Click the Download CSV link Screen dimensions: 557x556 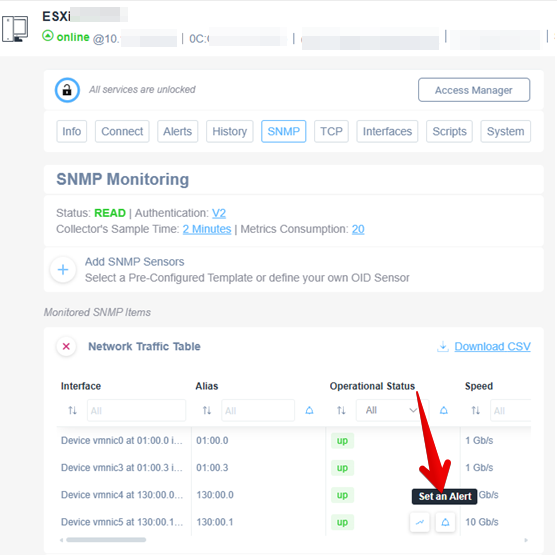[492, 346]
